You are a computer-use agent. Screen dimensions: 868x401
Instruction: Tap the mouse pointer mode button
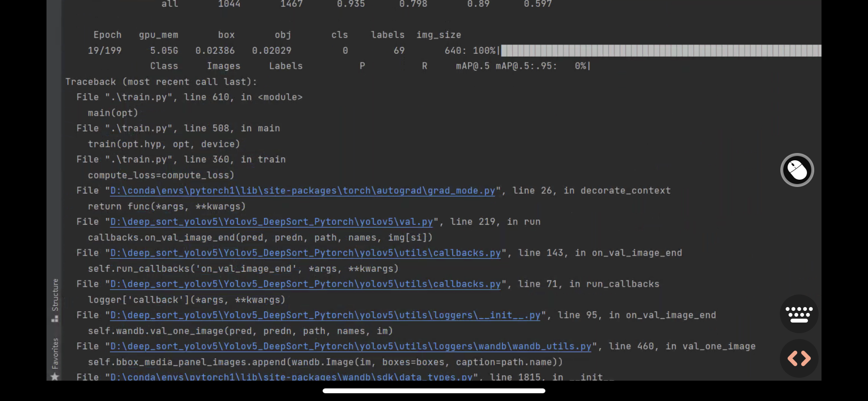click(797, 170)
